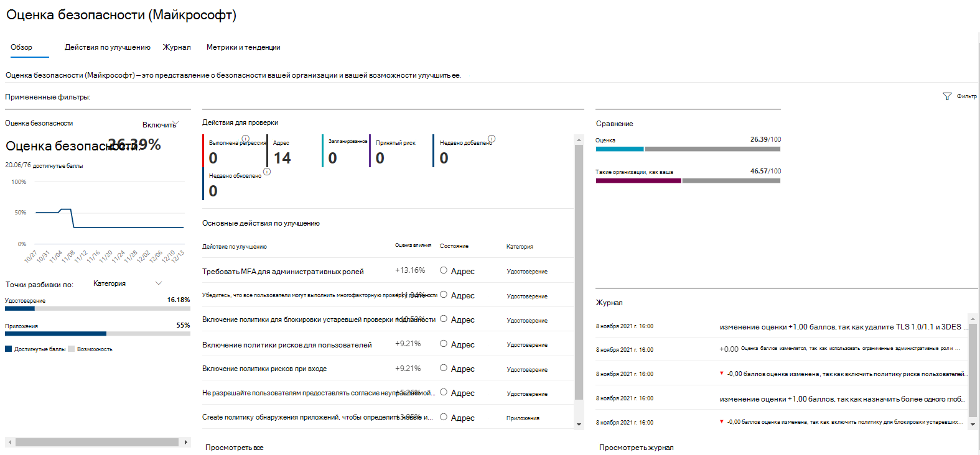Open Включение политики рисков для пользователей
The image size is (980, 455).
[x=287, y=345]
